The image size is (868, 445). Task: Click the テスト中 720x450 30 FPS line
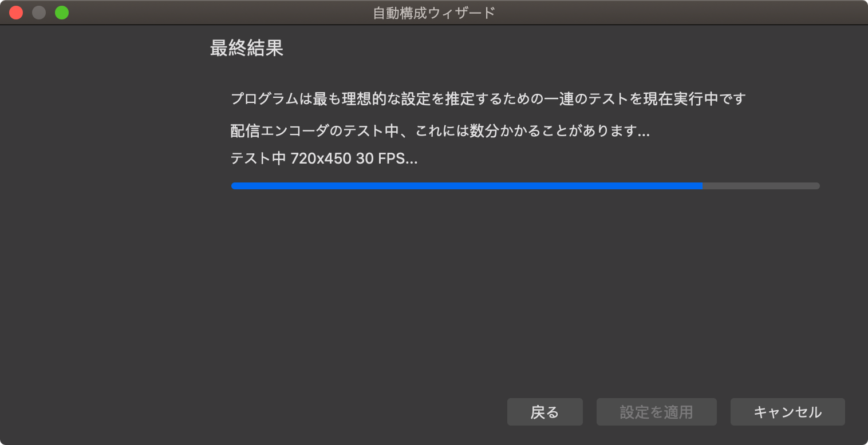(x=324, y=158)
